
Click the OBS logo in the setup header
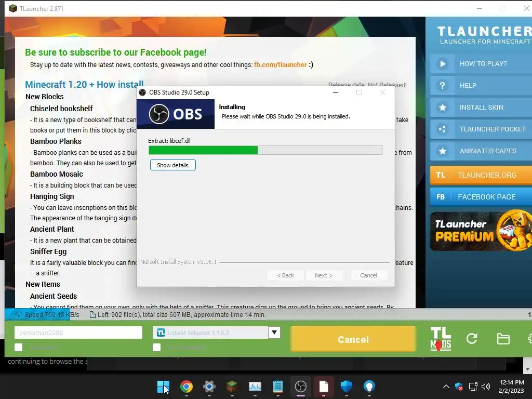176,114
